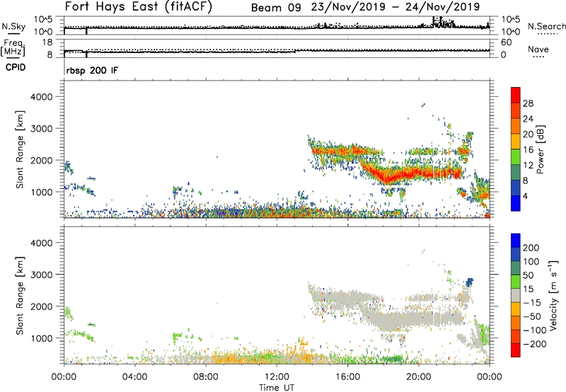The height and width of the screenshot is (392, 566).
Task: Click the 'Time UT' axis title
Action: click(277, 388)
